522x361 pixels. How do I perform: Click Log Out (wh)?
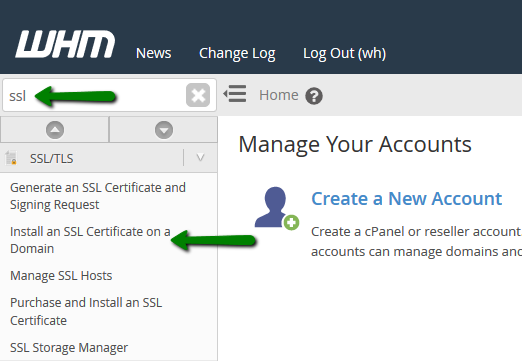click(344, 53)
